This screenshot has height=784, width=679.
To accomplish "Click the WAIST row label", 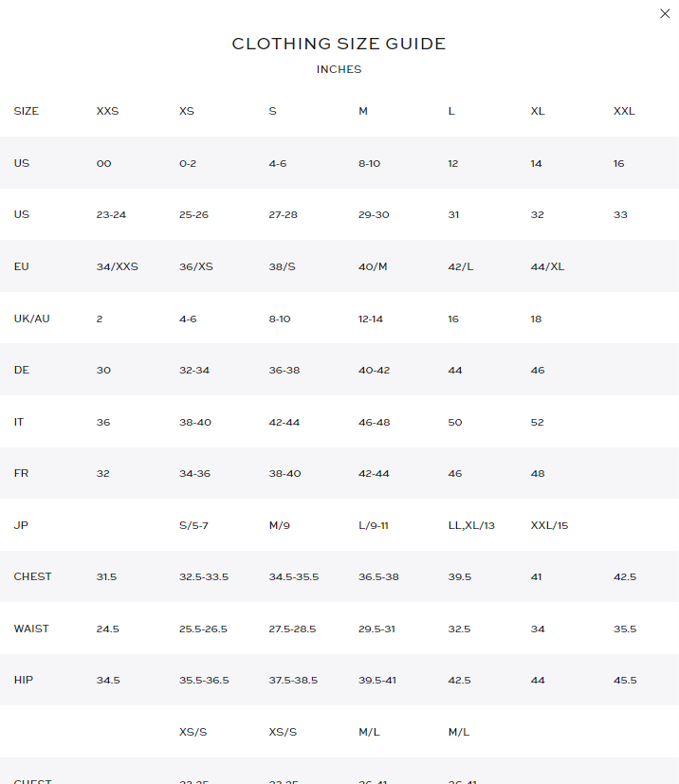I will tap(31, 629).
